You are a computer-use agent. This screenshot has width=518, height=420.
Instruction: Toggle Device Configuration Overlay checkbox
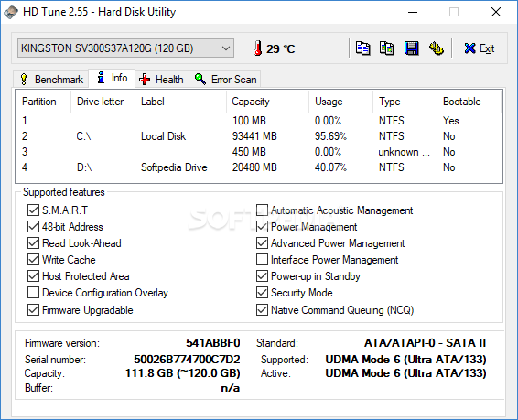pos(33,293)
